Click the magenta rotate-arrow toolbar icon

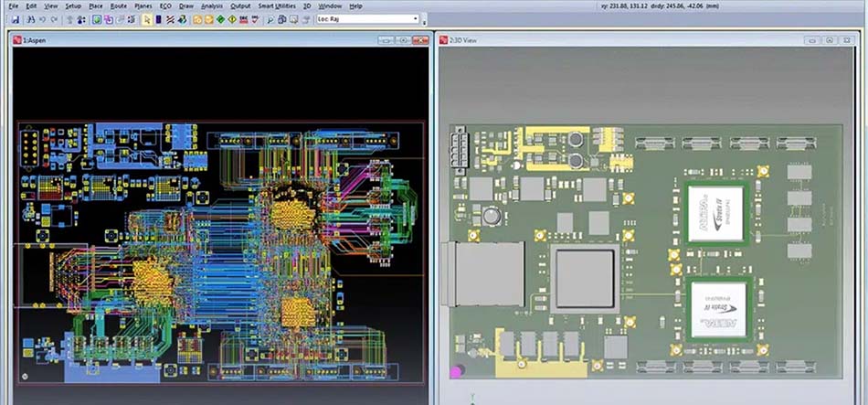pyautogui.click(x=108, y=19)
